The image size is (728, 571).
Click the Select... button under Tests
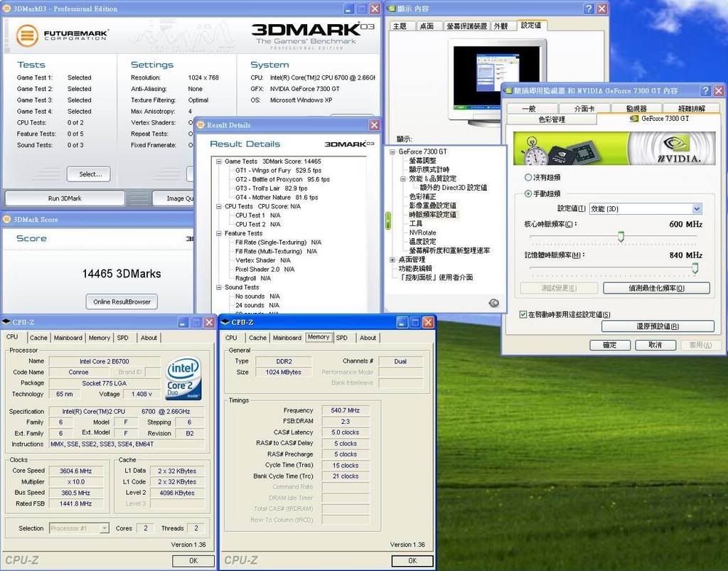[89, 174]
